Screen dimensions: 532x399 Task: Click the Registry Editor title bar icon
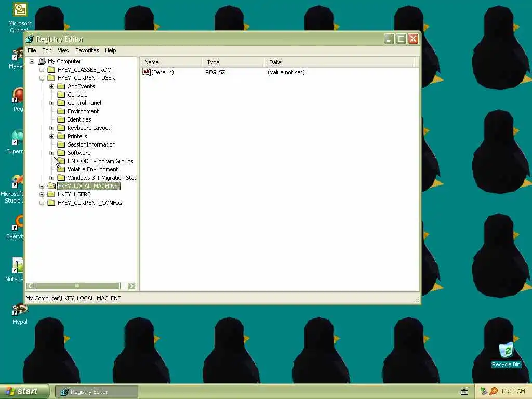point(30,39)
